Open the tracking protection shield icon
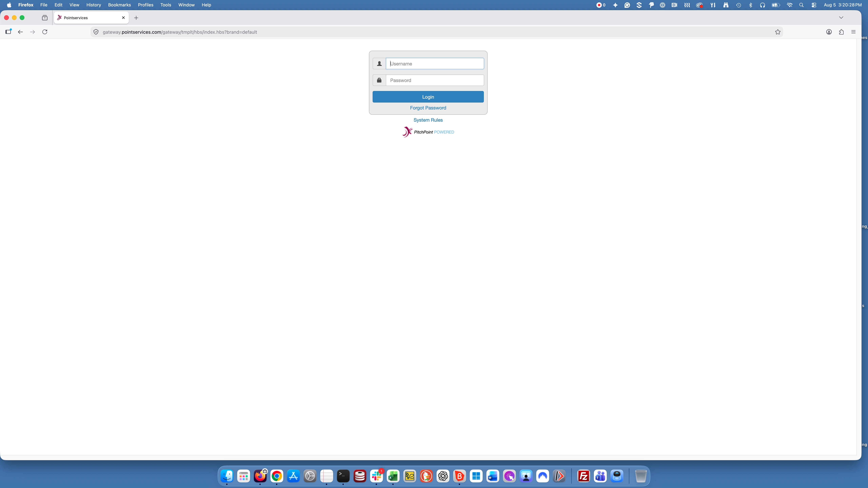 click(96, 32)
